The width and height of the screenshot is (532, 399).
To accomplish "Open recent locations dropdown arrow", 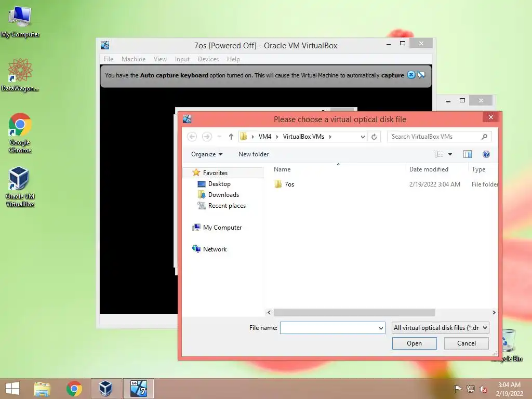I will pyautogui.click(x=219, y=137).
